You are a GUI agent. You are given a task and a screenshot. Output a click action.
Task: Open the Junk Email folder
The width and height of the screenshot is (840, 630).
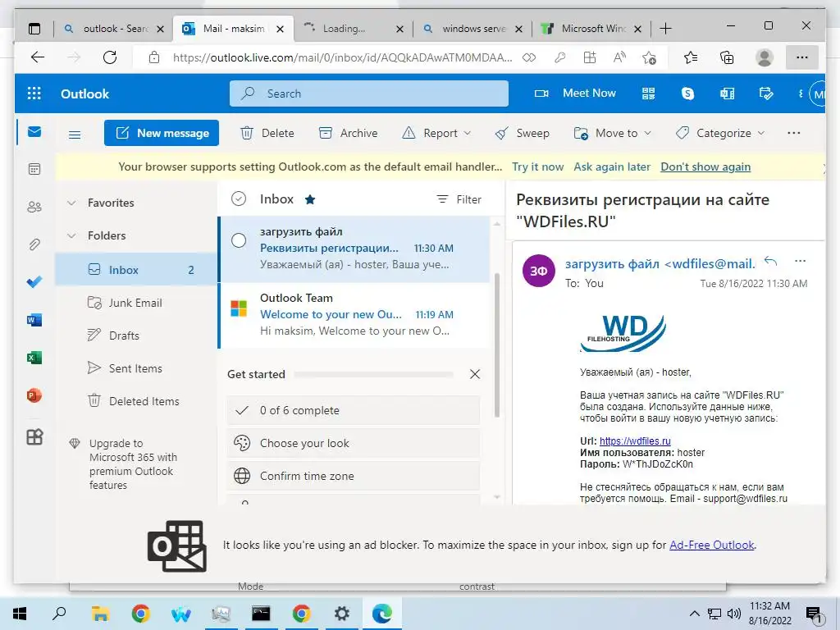136,303
